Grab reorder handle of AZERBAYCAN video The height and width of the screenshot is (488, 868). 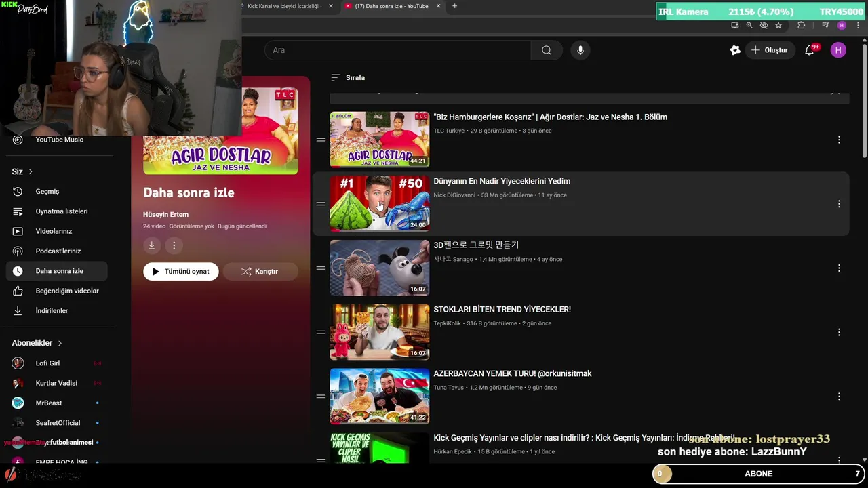pos(321,396)
